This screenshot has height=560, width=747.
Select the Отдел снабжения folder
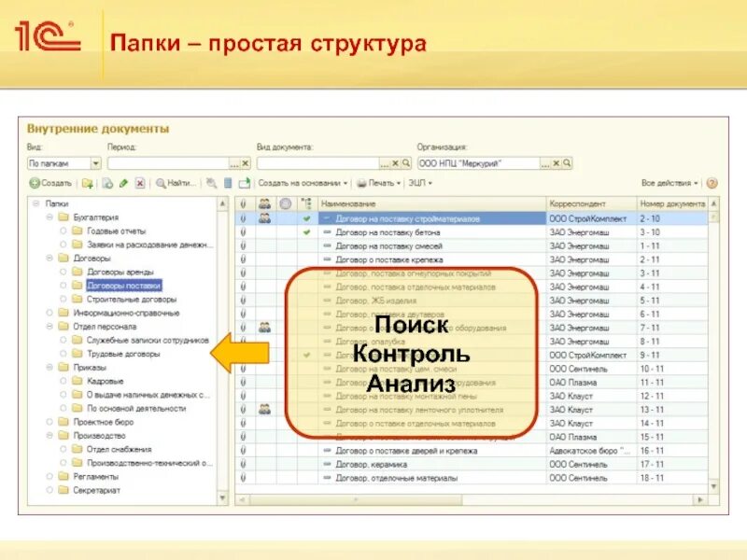coord(120,449)
